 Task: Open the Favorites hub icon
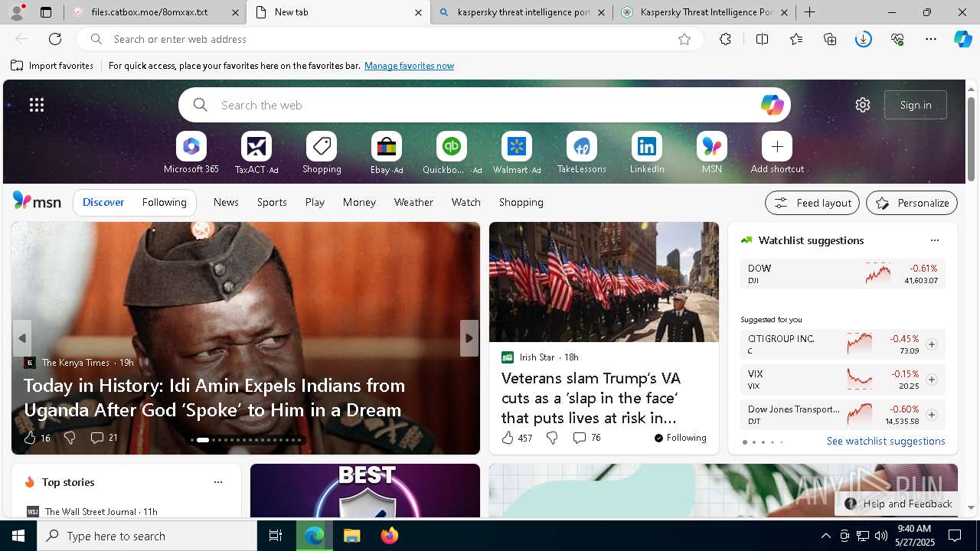(x=796, y=39)
